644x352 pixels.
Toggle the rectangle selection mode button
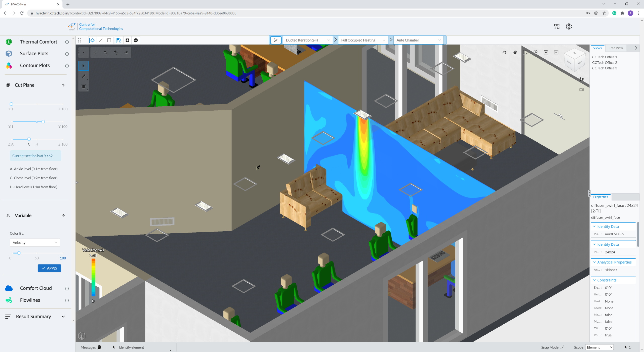click(109, 40)
